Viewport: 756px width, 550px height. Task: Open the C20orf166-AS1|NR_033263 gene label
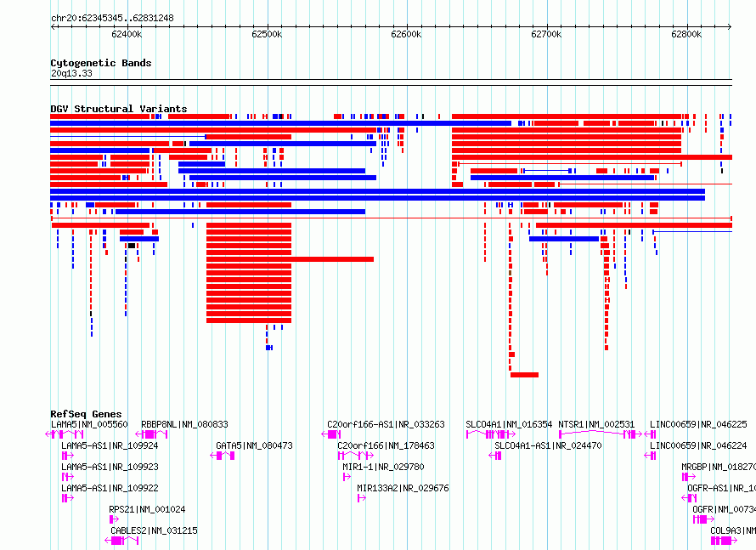(x=386, y=424)
